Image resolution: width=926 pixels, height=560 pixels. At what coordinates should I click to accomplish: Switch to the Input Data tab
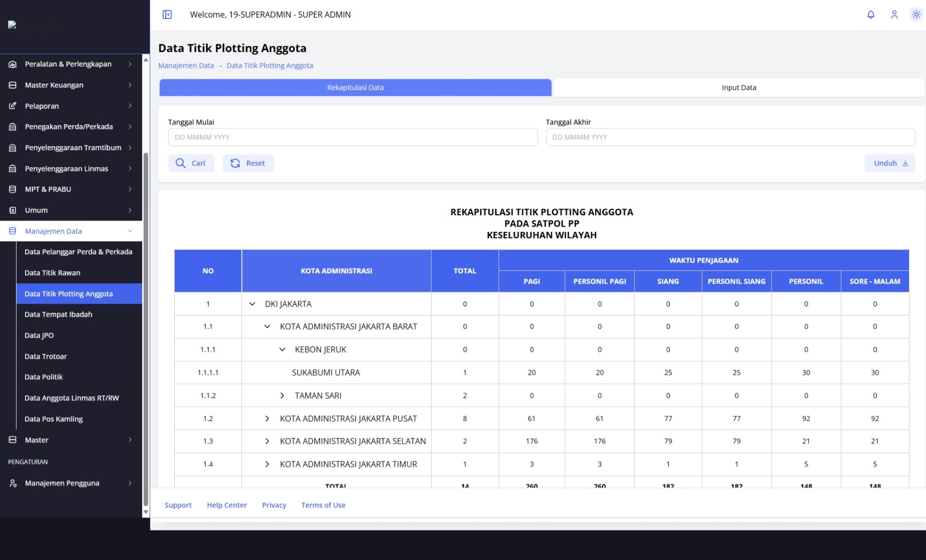739,87
